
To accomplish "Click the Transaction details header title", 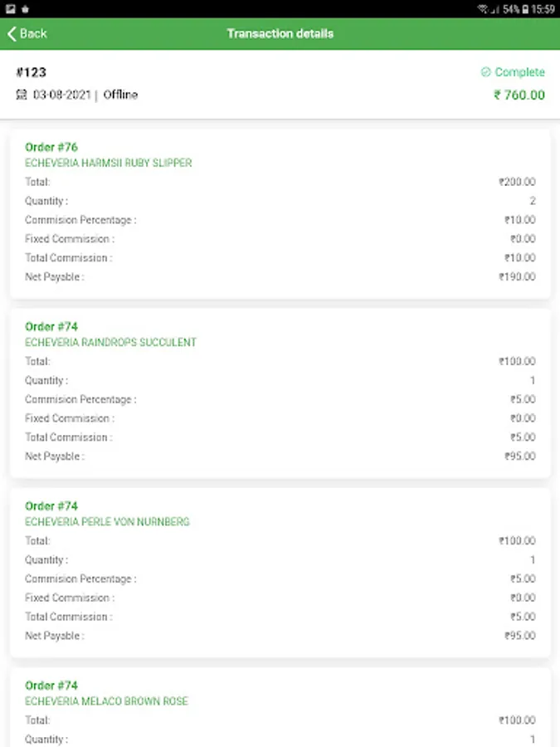I will tap(280, 34).
